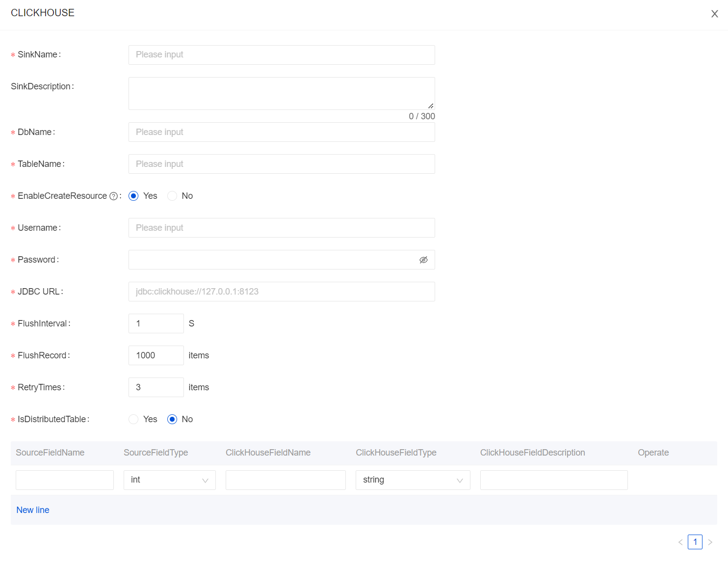Click the FlushInterval seconds field
The height and width of the screenshot is (566, 728).
pos(156,323)
